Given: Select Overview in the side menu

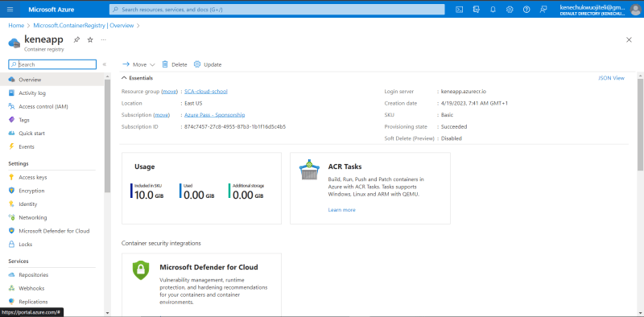Looking at the screenshot, I should coord(52,80).
